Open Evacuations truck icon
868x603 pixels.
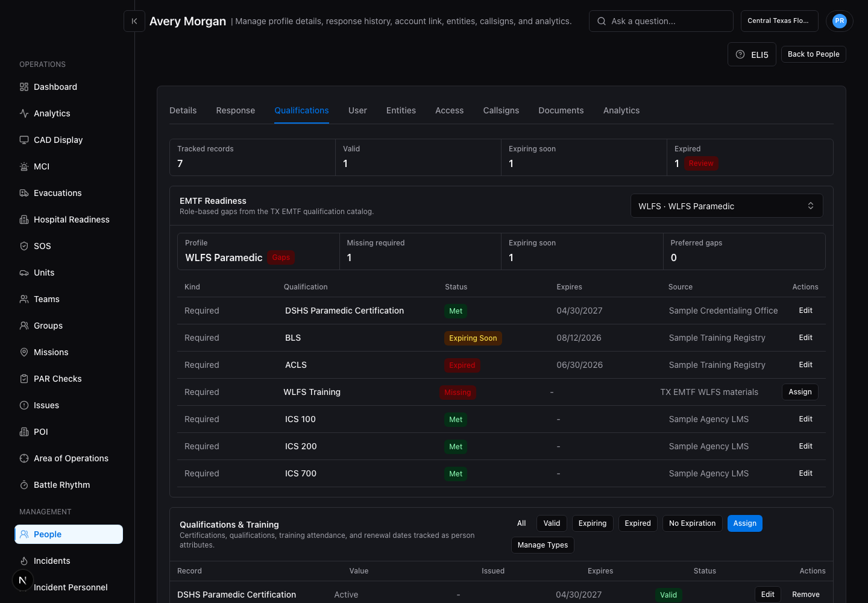[x=24, y=193]
